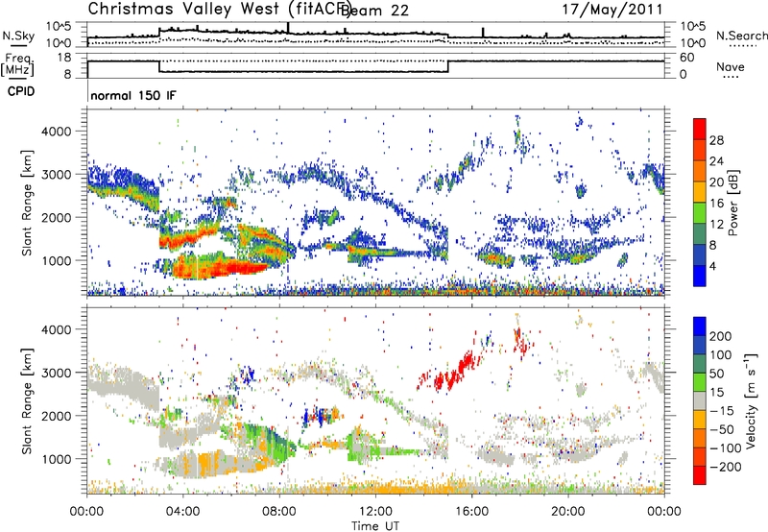Click the 'Slant Range [km]' label of power panel
The height and width of the screenshot is (532, 768).
[x=27, y=203]
